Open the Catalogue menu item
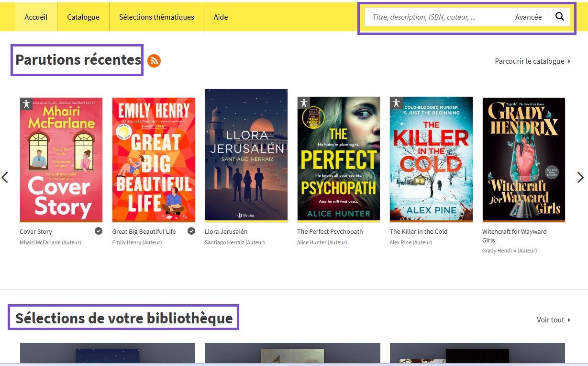Screen dimensions: 588x366 point(83,17)
